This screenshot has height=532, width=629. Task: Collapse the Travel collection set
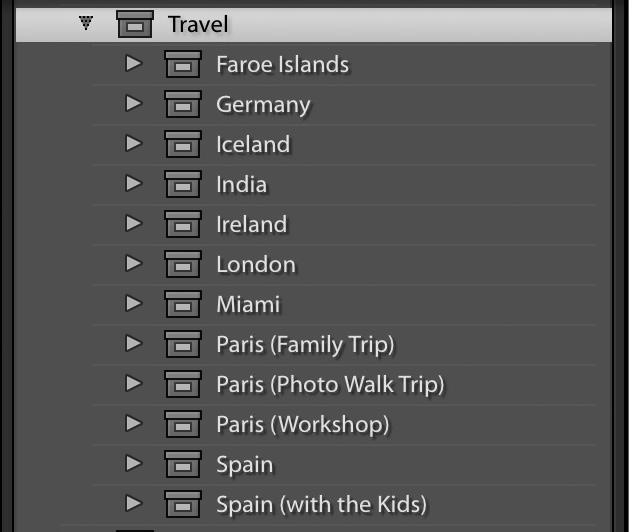(x=86, y=23)
